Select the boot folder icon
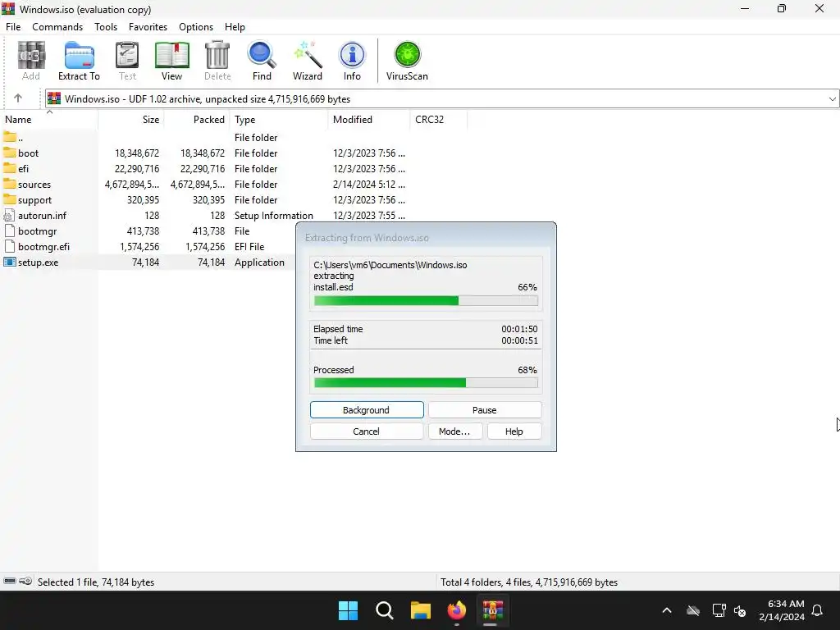This screenshot has width=840, height=630. pos(10,153)
